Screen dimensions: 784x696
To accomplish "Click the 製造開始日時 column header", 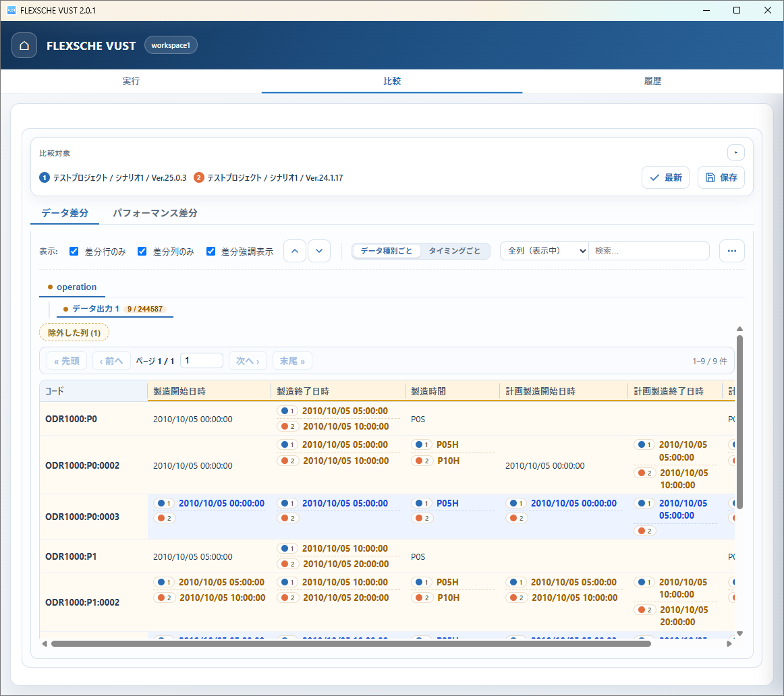I will pyautogui.click(x=209, y=391).
